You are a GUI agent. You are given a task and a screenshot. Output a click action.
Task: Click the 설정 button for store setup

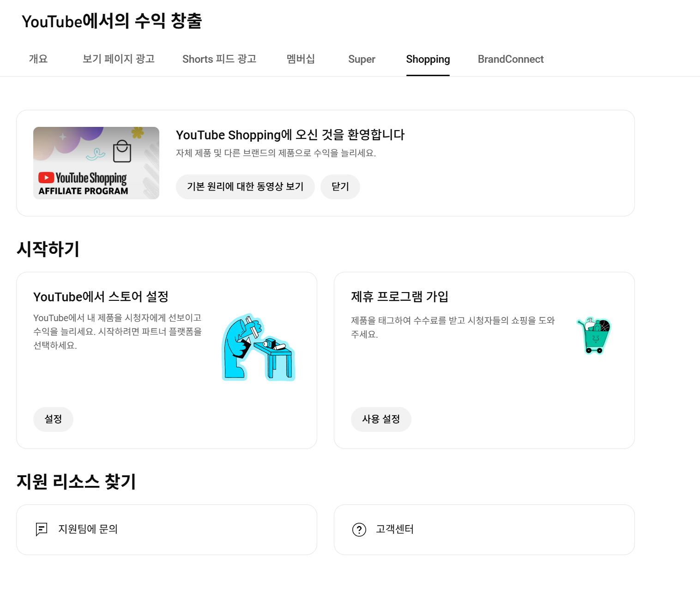[x=53, y=419]
